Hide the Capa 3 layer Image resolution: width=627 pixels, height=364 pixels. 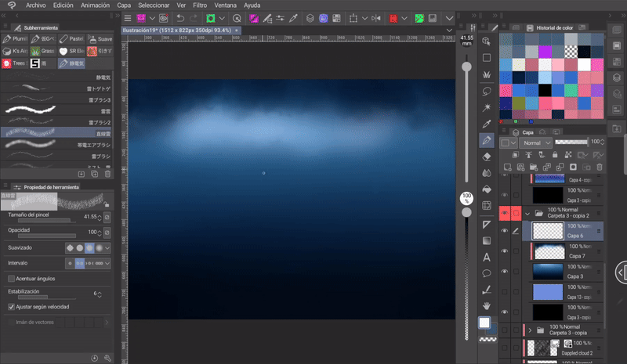[x=505, y=272]
